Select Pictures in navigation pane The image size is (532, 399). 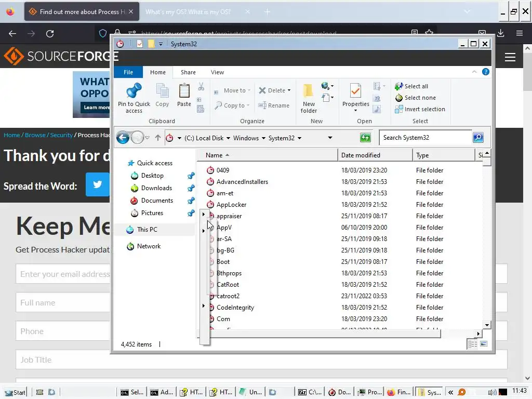pos(152,213)
